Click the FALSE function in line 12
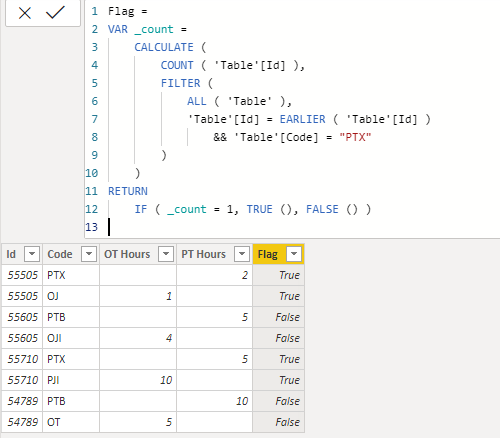Screen dimensions: 500x438 322,209
